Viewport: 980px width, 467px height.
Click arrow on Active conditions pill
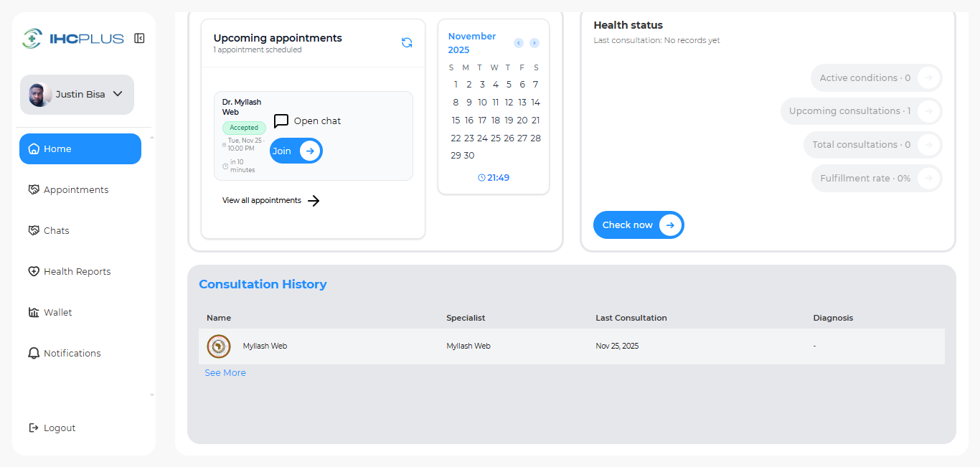click(928, 78)
